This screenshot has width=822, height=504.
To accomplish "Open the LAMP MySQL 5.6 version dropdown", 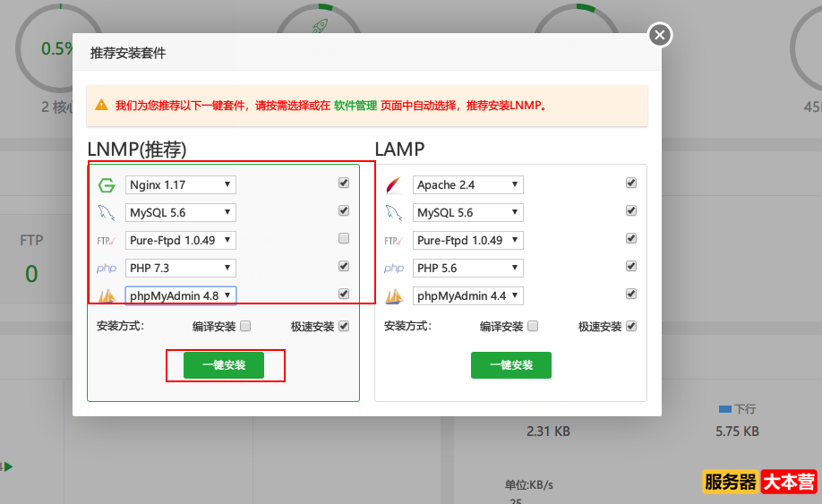I will coord(467,213).
